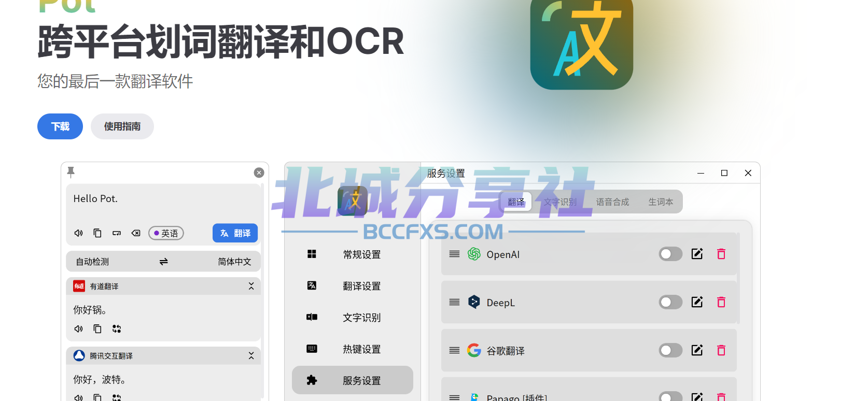The height and width of the screenshot is (401, 868).
Task: Switch to the 生词本 services tab
Action: tap(661, 202)
